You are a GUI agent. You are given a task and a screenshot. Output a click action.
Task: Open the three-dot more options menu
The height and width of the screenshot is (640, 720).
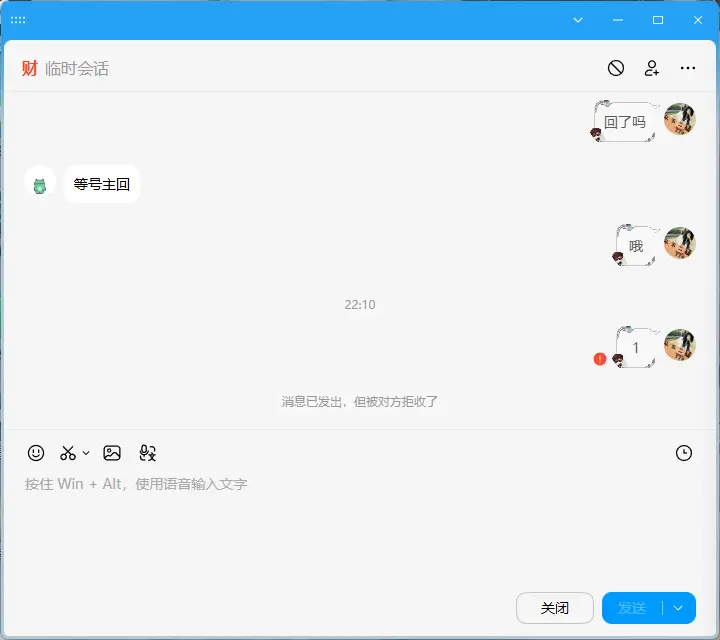point(687,68)
